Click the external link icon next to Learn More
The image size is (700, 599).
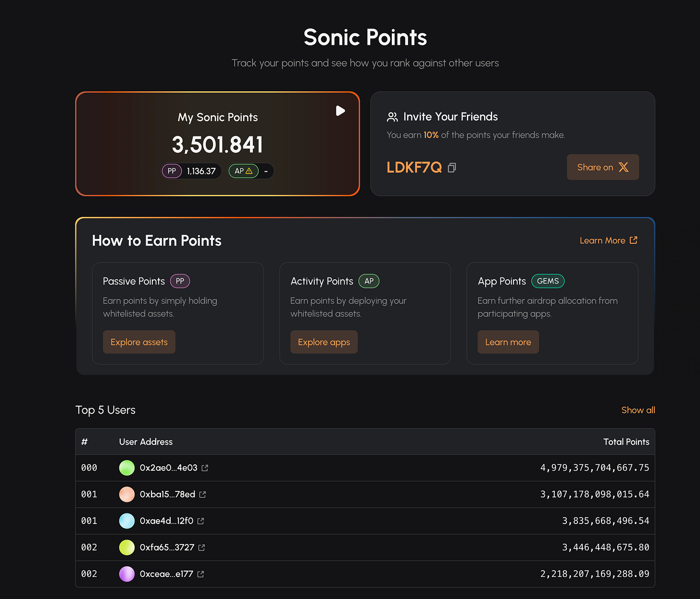coord(634,240)
